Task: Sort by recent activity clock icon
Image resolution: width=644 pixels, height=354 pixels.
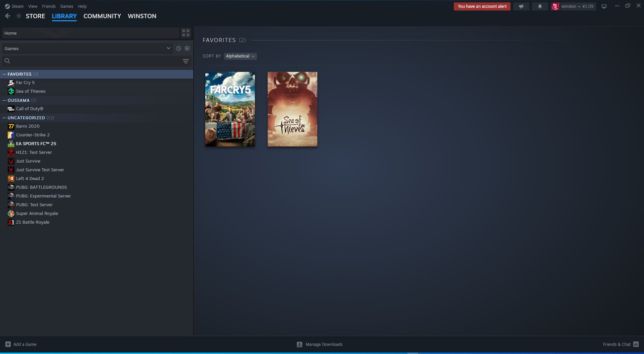Action: click(178, 48)
